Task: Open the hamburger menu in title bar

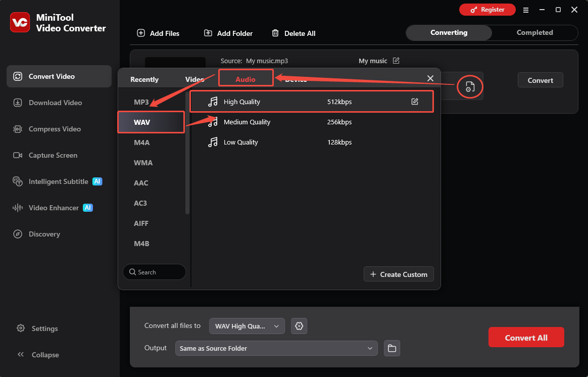Action: point(526,10)
